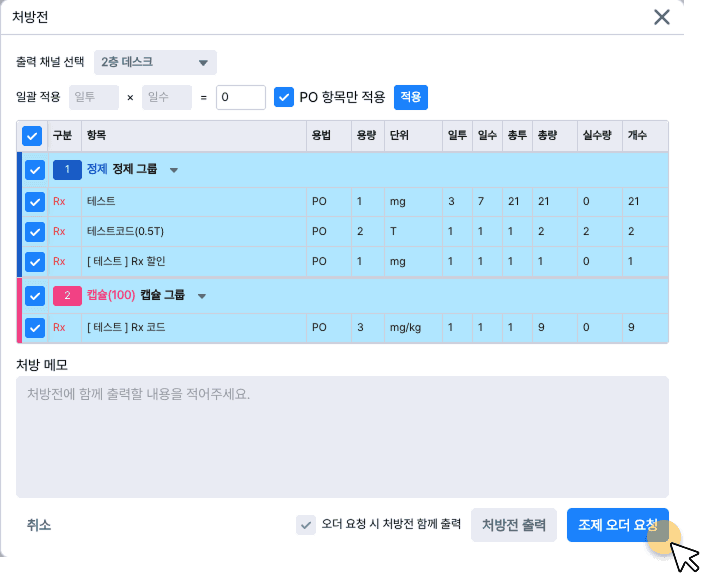
Task: Uncheck the 테스트 row checkbox
Action: [35, 202]
